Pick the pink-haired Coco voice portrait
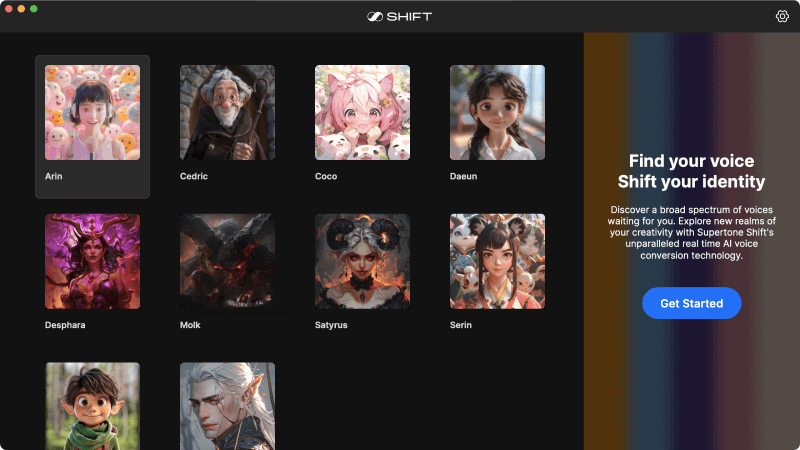This screenshot has width=800, height=450. tap(362, 112)
